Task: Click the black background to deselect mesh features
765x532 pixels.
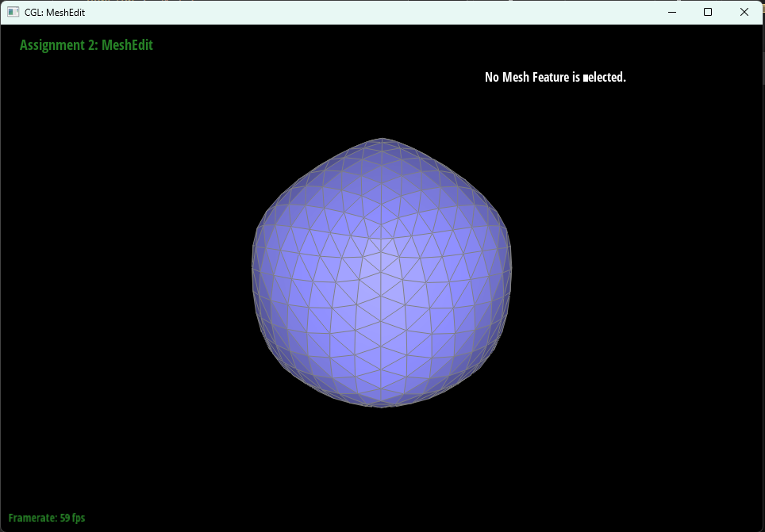Action: pyautogui.click(x=119, y=436)
